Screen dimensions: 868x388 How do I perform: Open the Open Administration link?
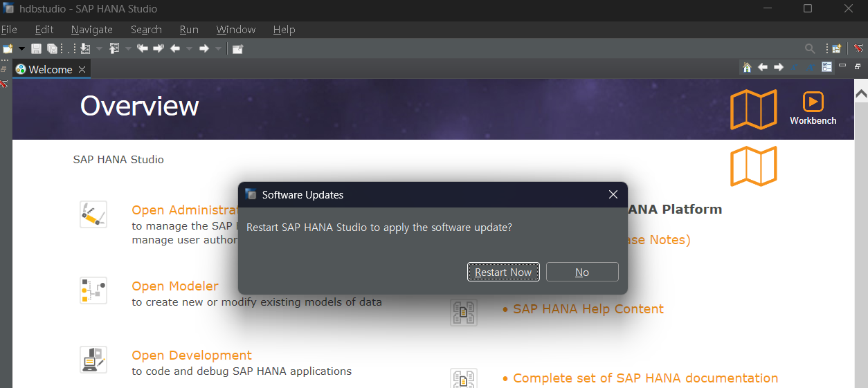[185, 210]
